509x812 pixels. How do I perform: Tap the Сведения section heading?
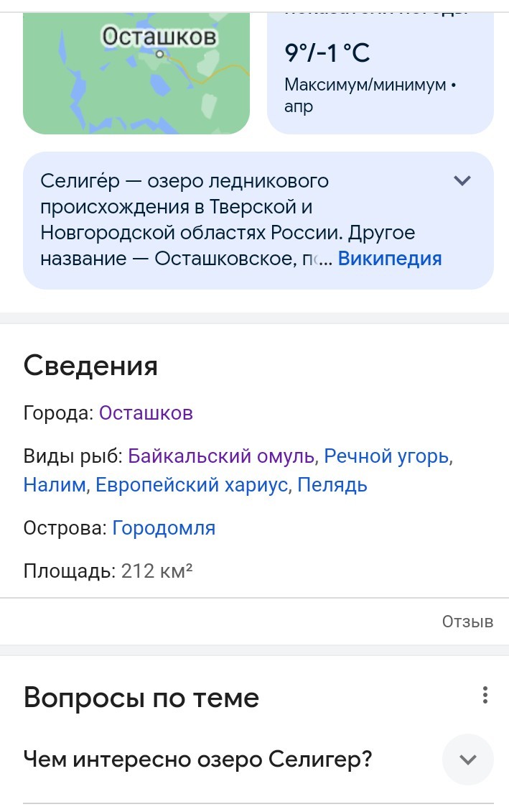pos(90,366)
